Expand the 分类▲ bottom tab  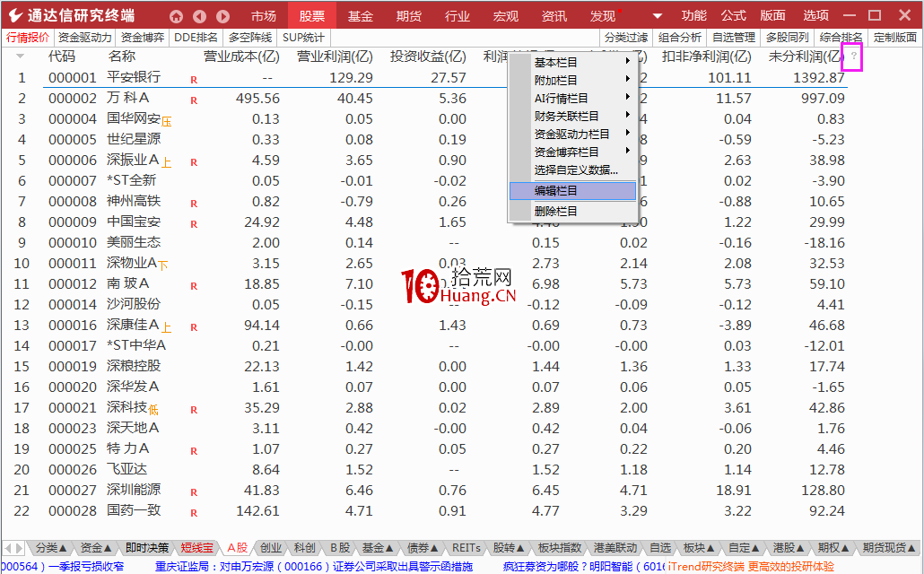point(50,548)
